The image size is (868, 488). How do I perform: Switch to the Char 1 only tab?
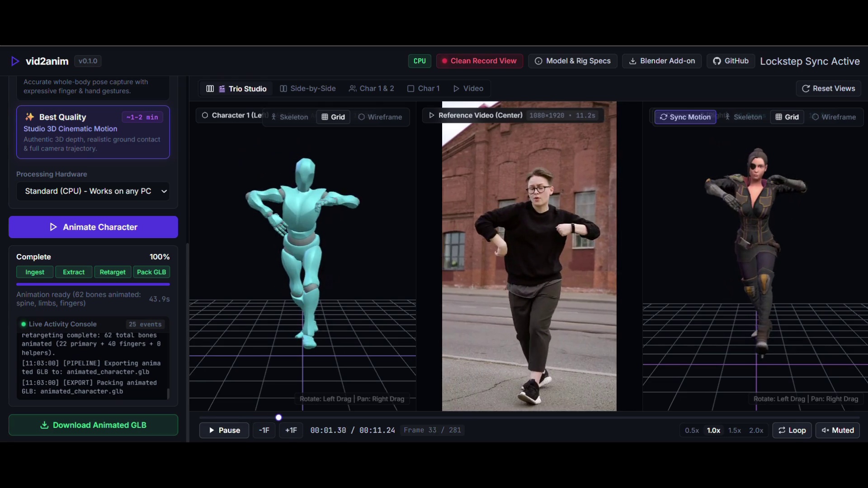click(424, 89)
